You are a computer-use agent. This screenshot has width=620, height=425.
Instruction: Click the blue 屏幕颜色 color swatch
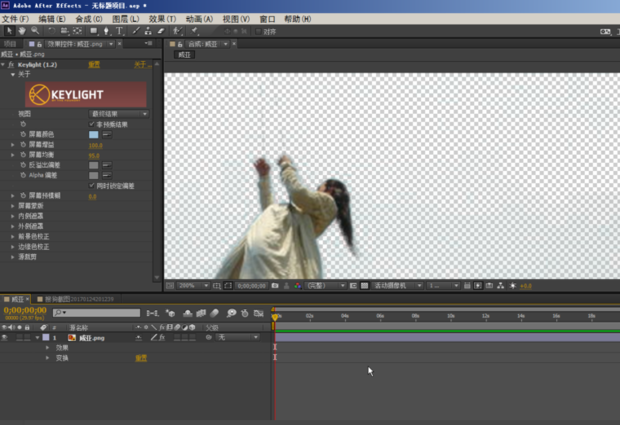point(94,134)
